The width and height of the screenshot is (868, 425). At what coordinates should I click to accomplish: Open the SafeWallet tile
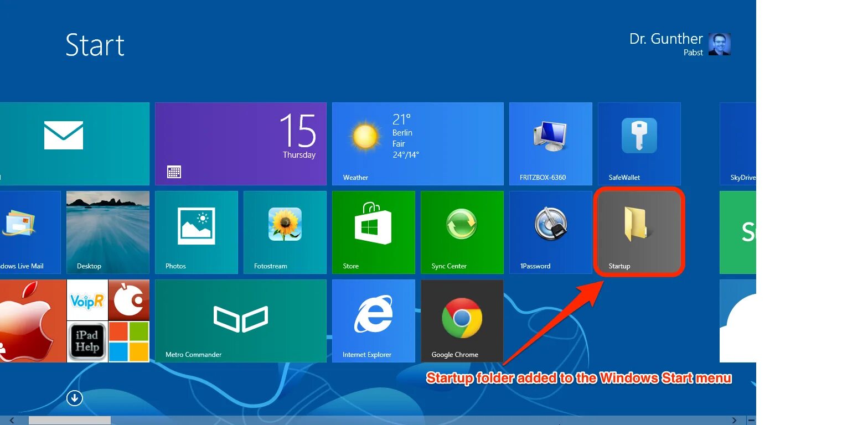[639, 144]
